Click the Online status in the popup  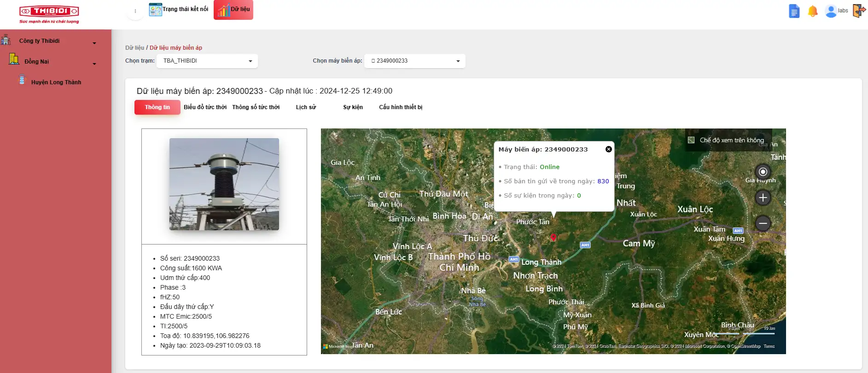(550, 167)
